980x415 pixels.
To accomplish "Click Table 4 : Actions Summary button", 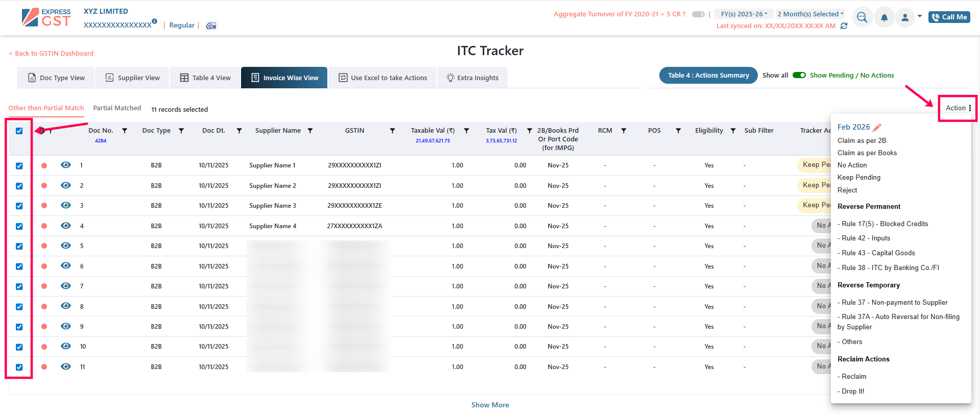I will click(x=708, y=75).
